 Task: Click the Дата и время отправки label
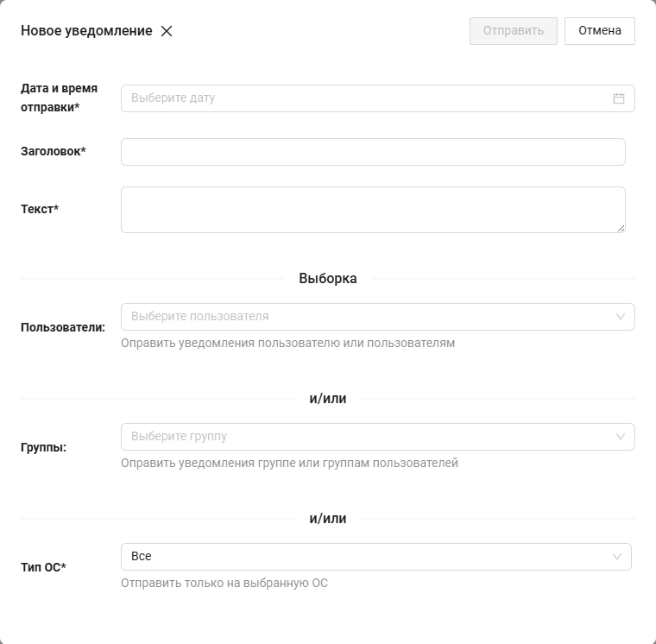[x=59, y=98]
